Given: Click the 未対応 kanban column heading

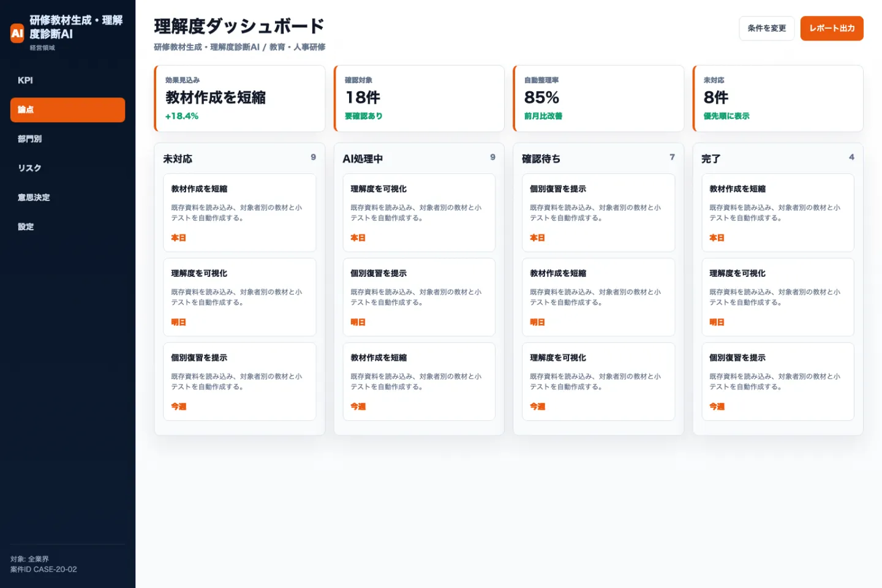Looking at the screenshot, I should [178, 159].
